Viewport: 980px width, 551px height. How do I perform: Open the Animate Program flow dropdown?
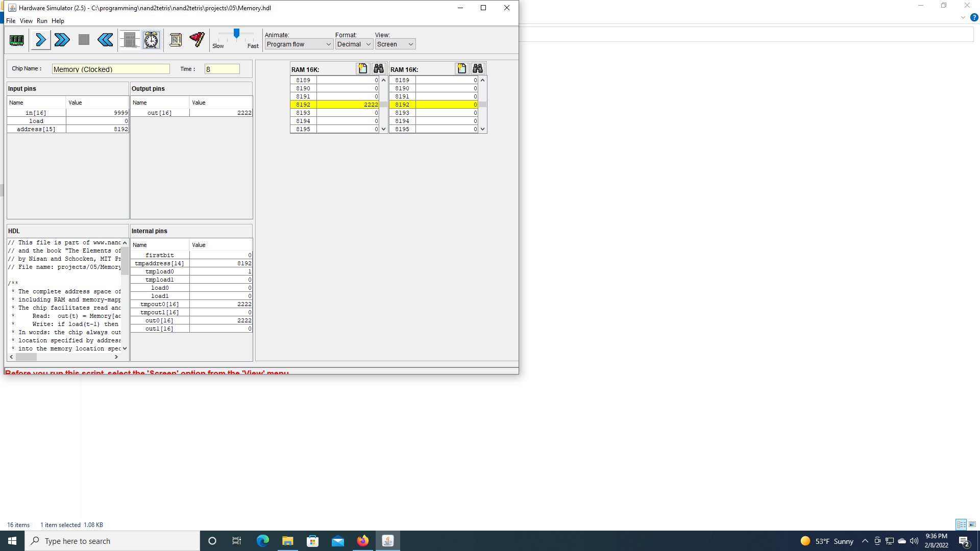[x=299, y=44]
